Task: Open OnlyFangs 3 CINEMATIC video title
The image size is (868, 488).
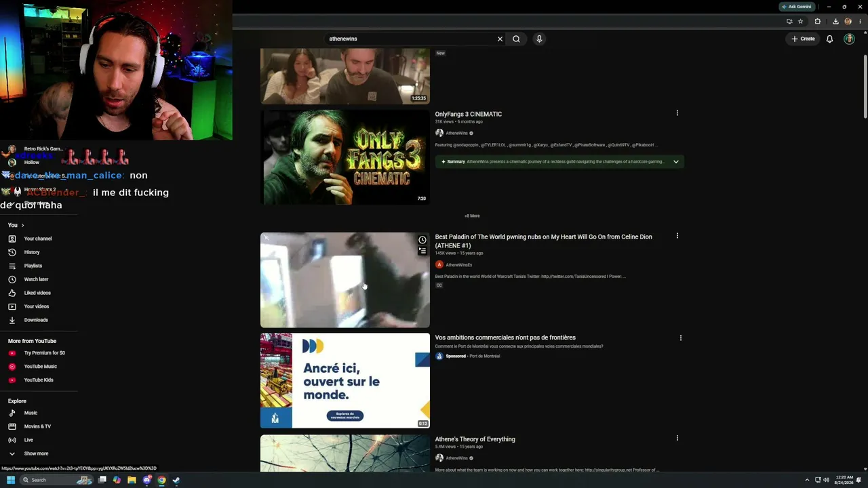Action: [469, 114]
